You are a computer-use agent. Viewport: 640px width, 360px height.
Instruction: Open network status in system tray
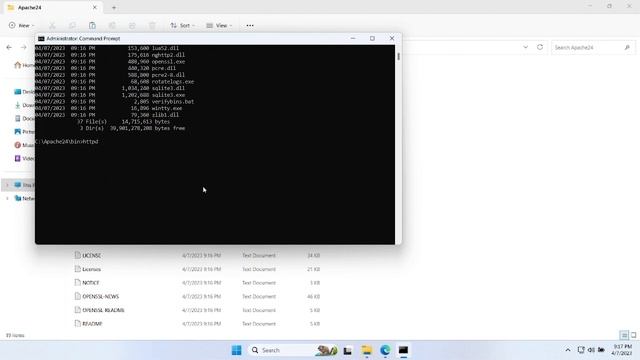tap(581, 350)
